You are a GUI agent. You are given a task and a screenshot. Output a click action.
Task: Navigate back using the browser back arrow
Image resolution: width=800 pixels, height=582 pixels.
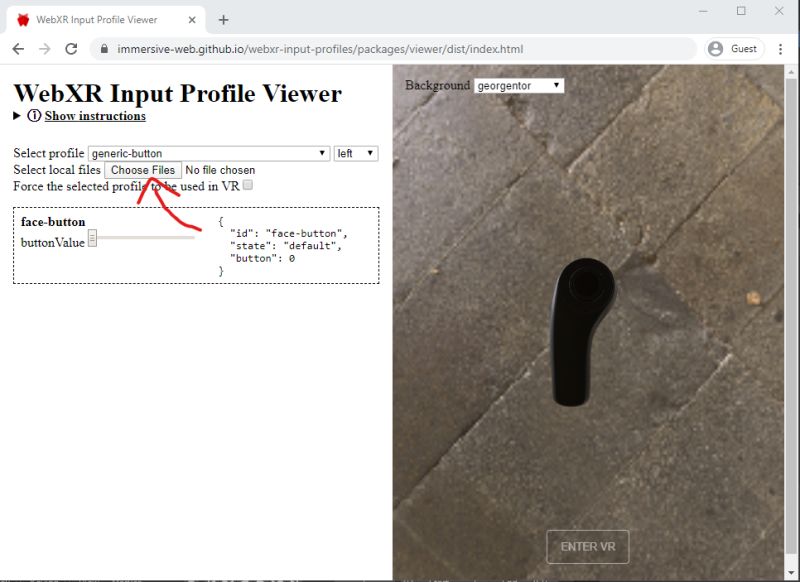click(x=17, y=48)
